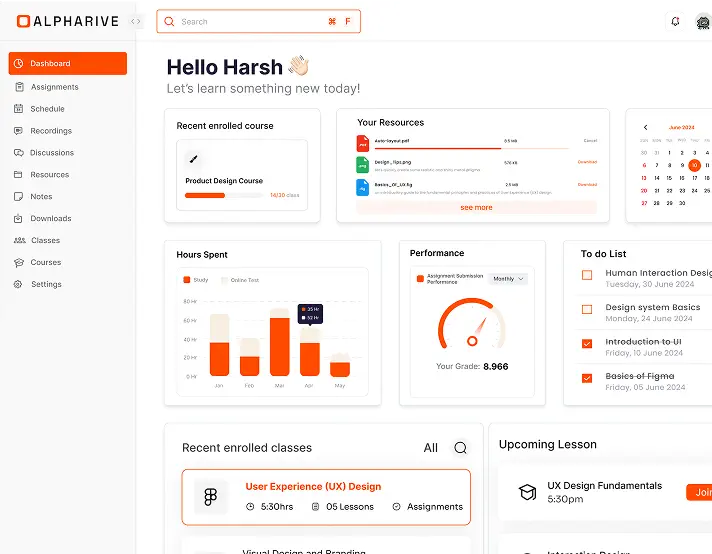712x554 pixels.
Task: Click Auto-layout.pdf download progress bar
Action: click(x=471, y=148)
